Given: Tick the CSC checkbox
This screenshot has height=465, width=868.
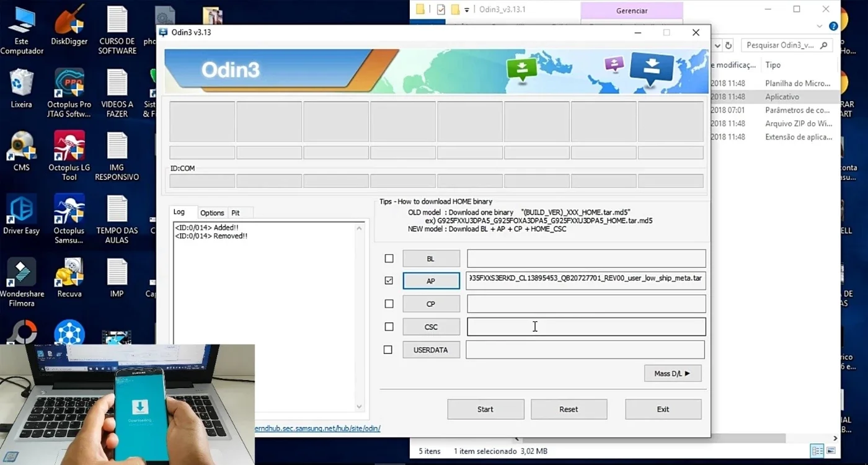Looking at the screenshot, I should point(389,327).
